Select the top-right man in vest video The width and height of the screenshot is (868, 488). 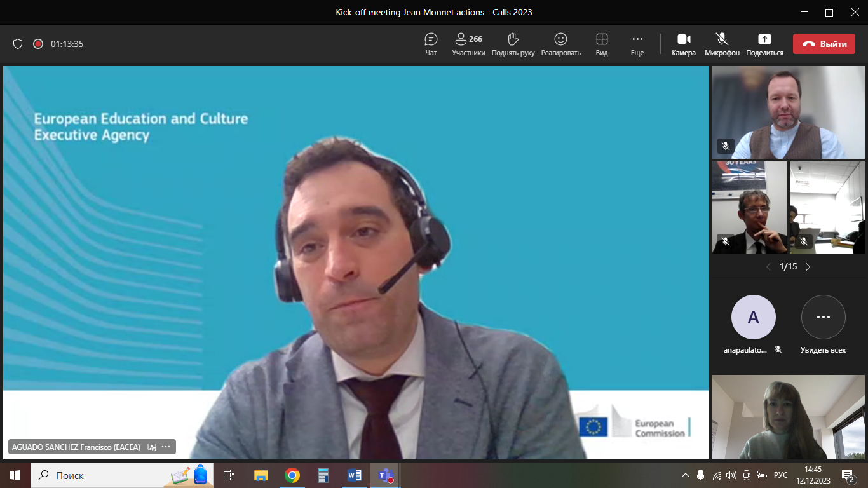tap(788, 112)
